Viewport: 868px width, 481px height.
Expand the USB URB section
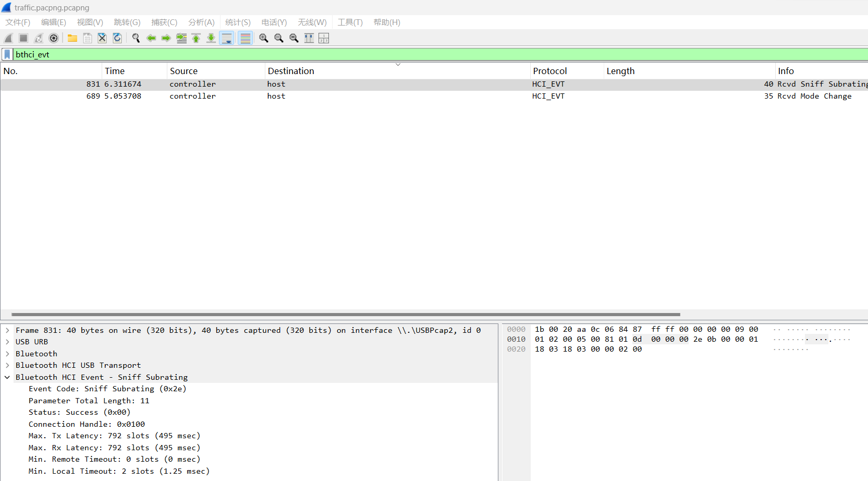[7, 342]
